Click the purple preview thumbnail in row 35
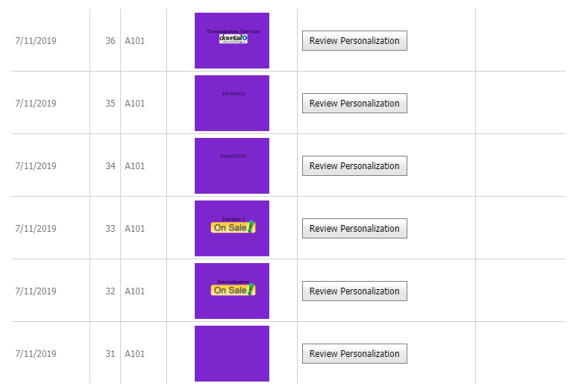 [232, 103]
